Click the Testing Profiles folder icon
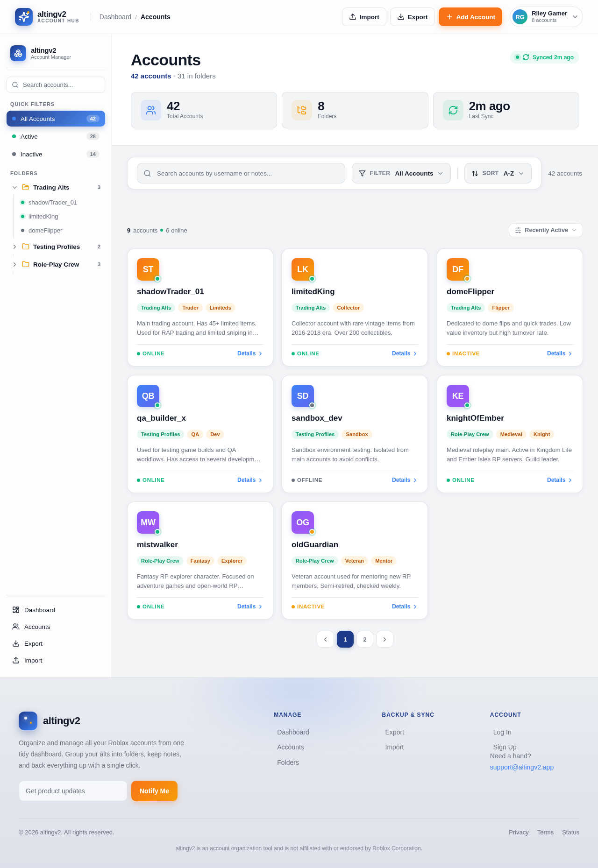598x868 pixels. (x=26, y=247)
